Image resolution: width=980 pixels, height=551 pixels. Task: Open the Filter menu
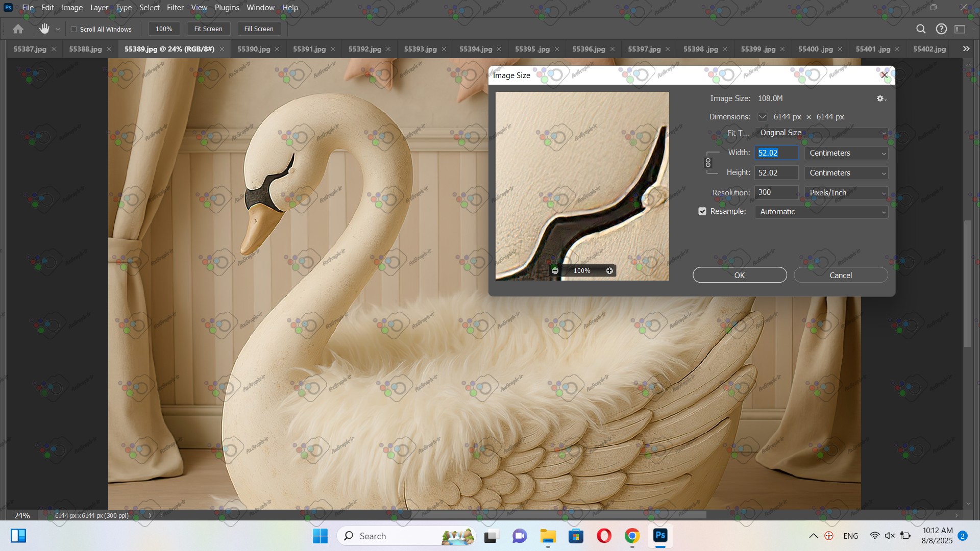coord(175,8)
